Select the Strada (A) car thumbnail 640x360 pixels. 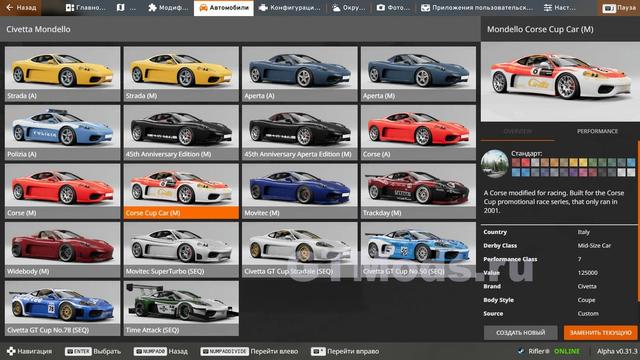pyautogui.click(x=62, y=74)
